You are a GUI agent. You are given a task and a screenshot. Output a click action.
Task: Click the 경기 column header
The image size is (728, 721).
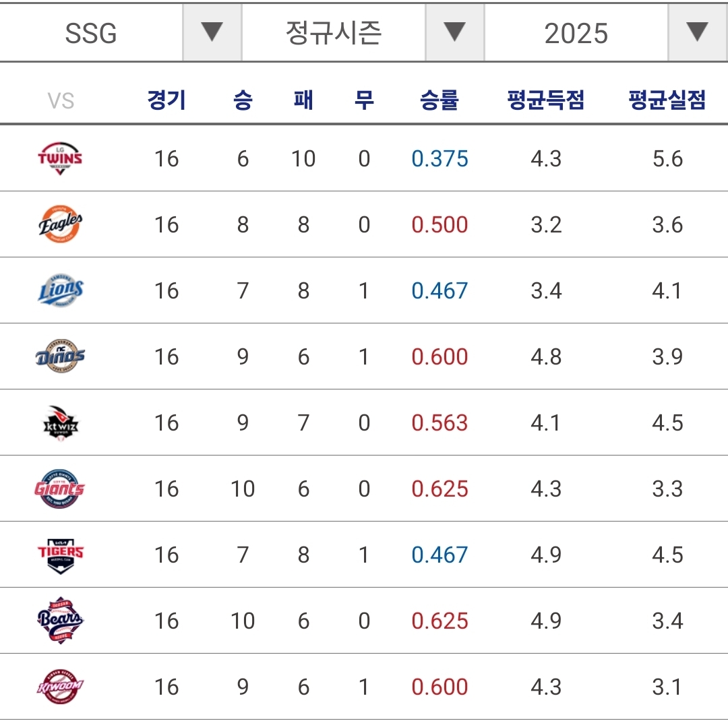pyautogui.click(x=166, y=101)
